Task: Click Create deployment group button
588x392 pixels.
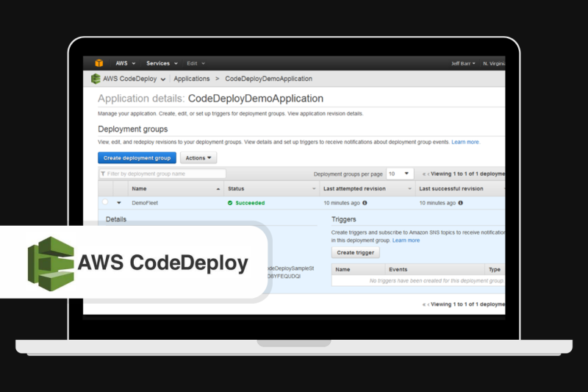Action: (137, 158)
